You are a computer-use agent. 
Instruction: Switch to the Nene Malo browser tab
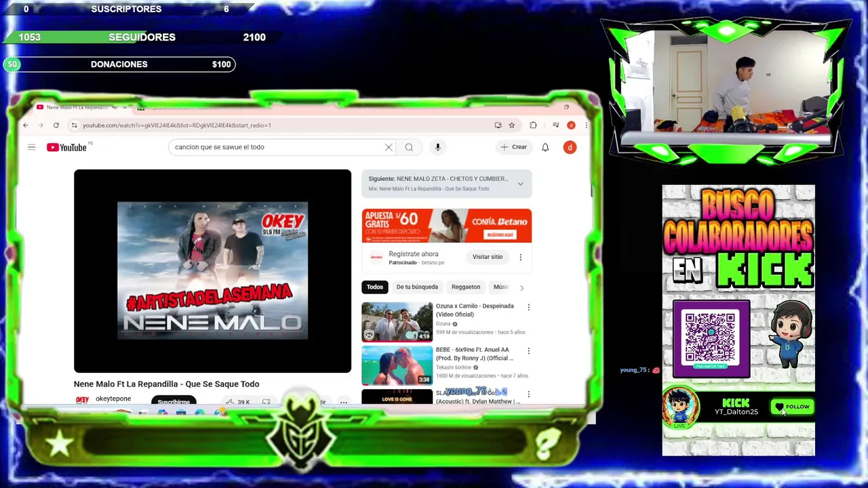point(77,107)
